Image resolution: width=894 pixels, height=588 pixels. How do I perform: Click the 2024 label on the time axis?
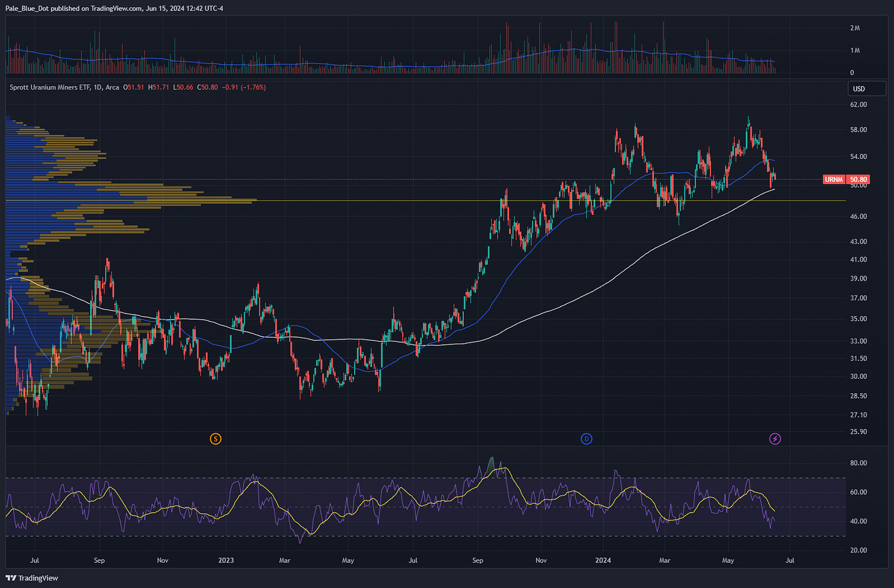pos(603,560)
